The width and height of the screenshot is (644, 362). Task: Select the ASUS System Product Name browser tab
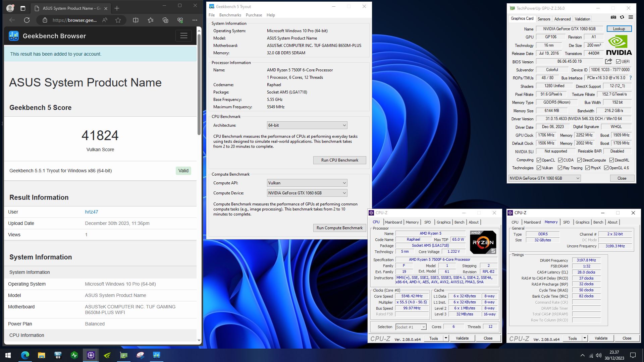71,8
